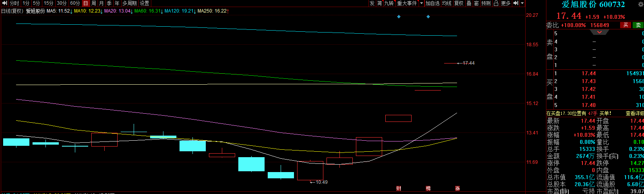Click the 榜 event marker
644x194 pixels.
(x=428, y=189)
